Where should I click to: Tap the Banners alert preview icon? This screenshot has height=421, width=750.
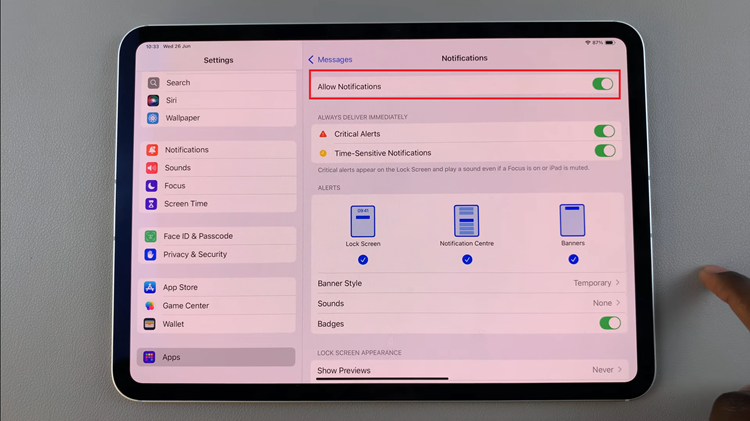573,220
